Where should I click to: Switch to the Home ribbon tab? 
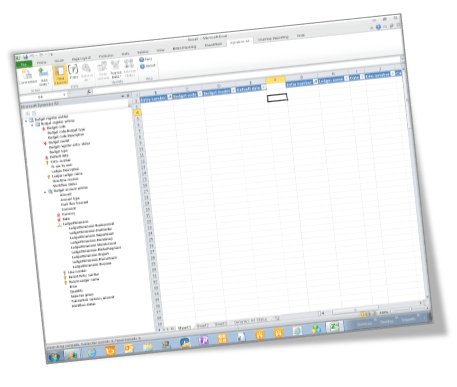coord(42,62)
